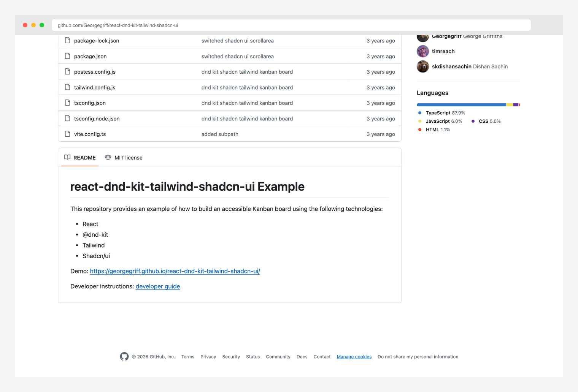Switch to the README tab
The height and width of the screenshot is (392, 578).
80,158
